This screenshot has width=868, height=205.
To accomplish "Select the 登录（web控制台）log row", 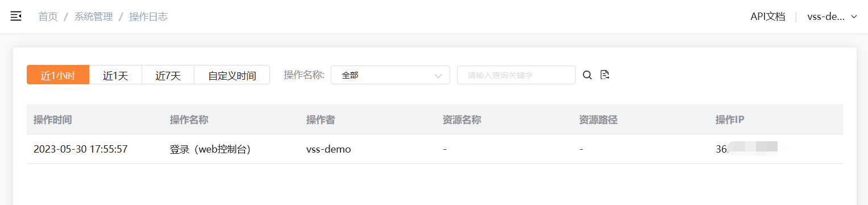I will [x=434, y=149].
